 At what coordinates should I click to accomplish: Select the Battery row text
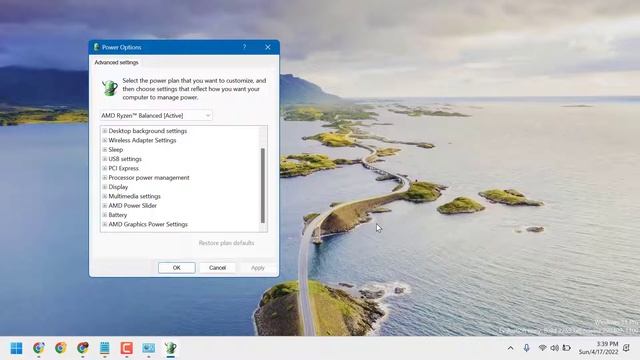coord(118,215)
